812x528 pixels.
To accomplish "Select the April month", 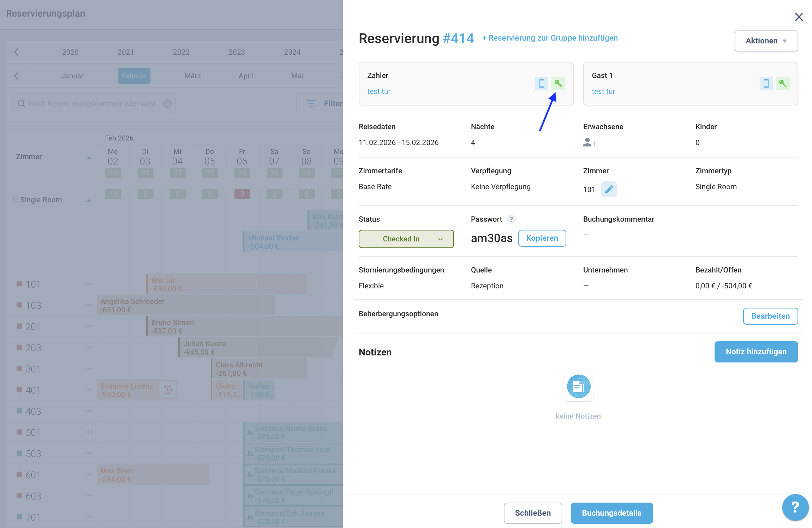I will [246, 76].
